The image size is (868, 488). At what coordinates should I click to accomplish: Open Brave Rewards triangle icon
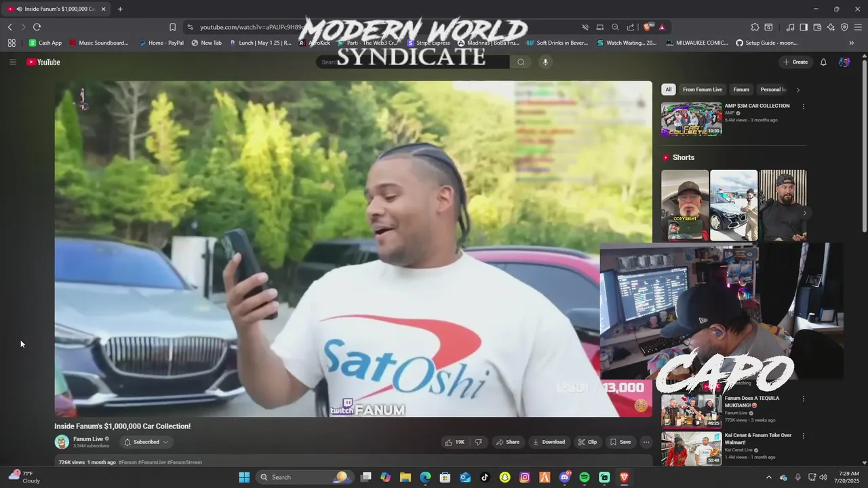(662, 27)
